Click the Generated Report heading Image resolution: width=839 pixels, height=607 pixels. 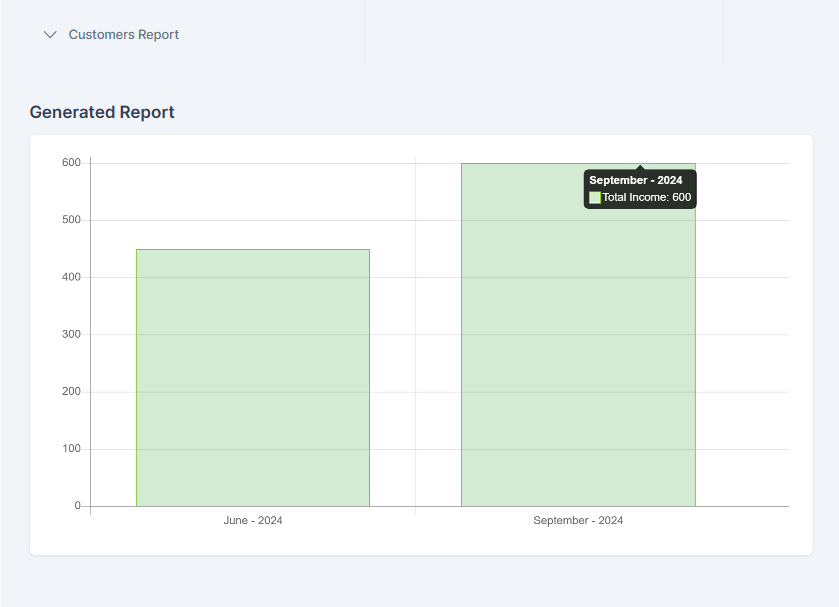(x=102, y=112)
